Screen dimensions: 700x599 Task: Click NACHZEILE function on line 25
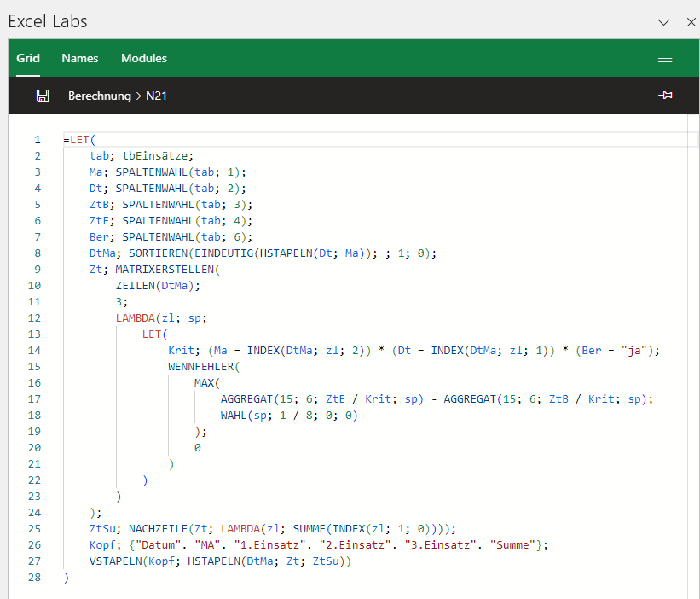pos(158,529)
